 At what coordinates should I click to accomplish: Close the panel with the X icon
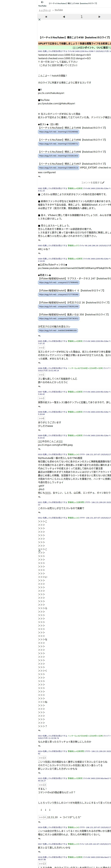pyautogui.click(x=39, y=20)
